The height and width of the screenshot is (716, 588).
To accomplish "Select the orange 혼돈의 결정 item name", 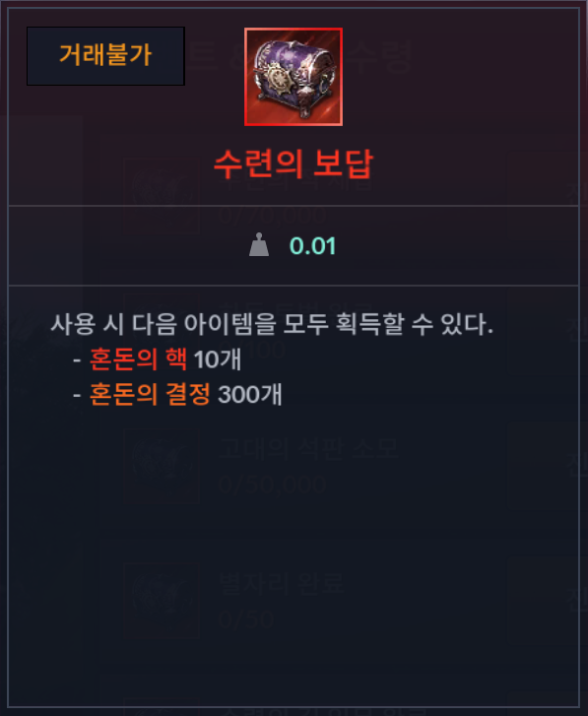I will point(150,394).
